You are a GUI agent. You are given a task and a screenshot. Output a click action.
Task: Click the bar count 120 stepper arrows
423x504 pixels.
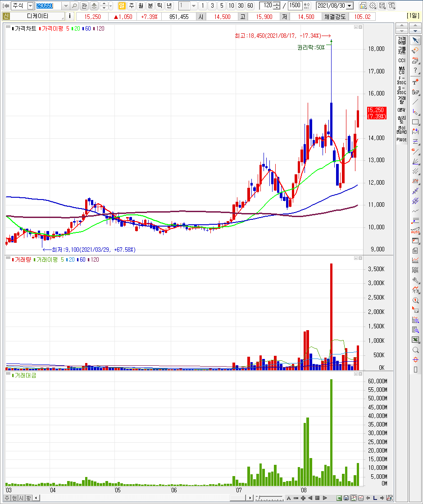click(277, 6)
